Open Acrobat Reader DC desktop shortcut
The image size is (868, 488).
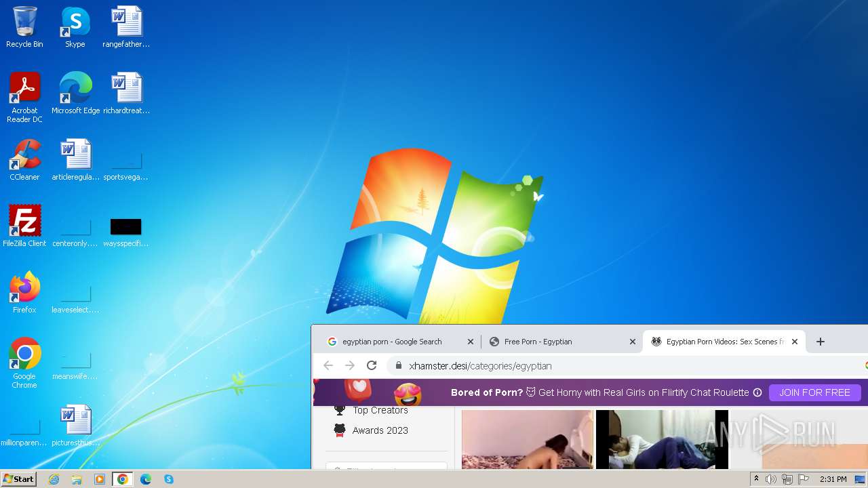coord(24,98)
